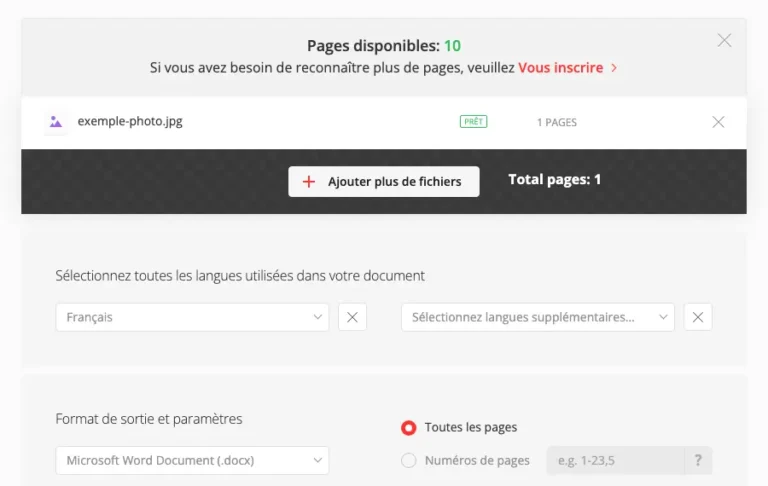Viewport: 768px width, 486px height.
Task: Click the Format de sortie et paramètres heading
Action: [149, 419]
